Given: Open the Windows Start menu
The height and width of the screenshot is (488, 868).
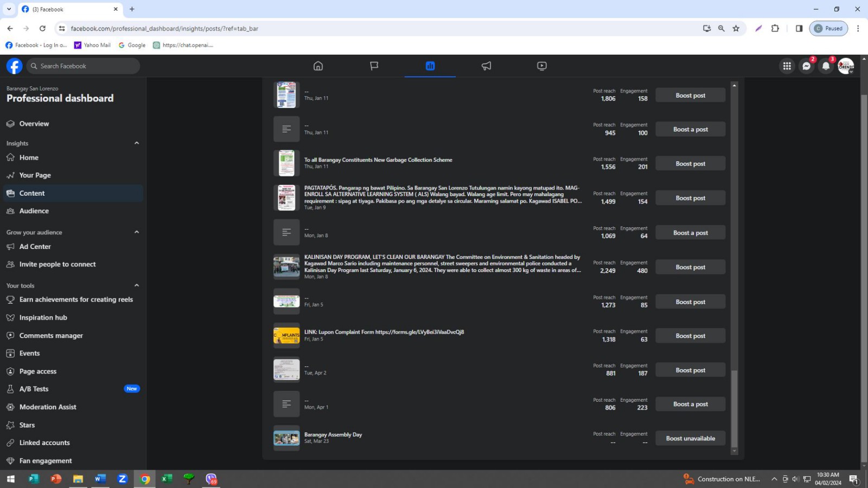Looking at the screenshot, I should pos(10,479).
